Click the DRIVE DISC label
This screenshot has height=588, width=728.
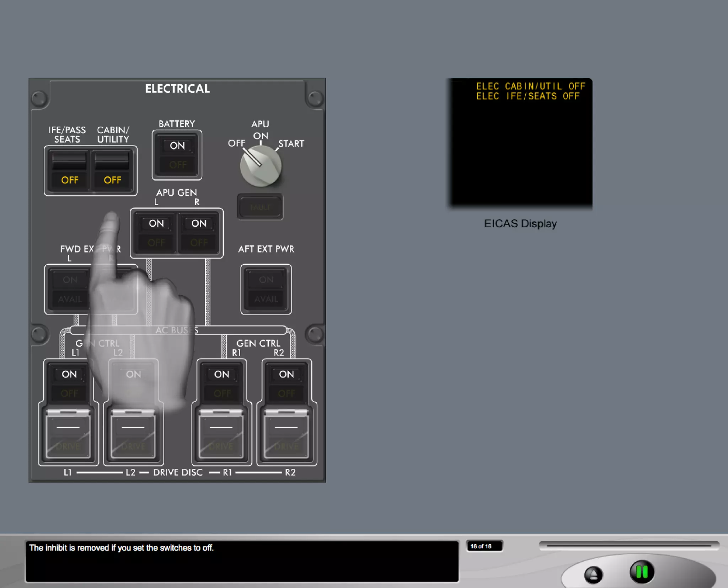click(178, 472)
